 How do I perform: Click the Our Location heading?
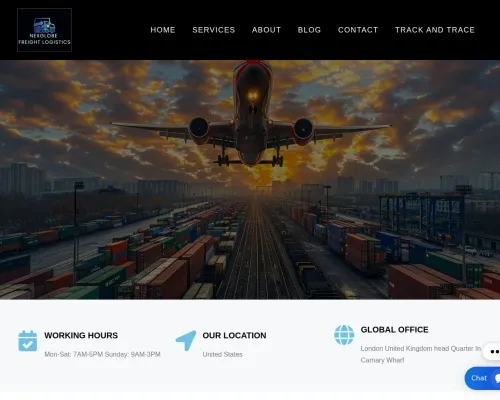tap(234, 335)
